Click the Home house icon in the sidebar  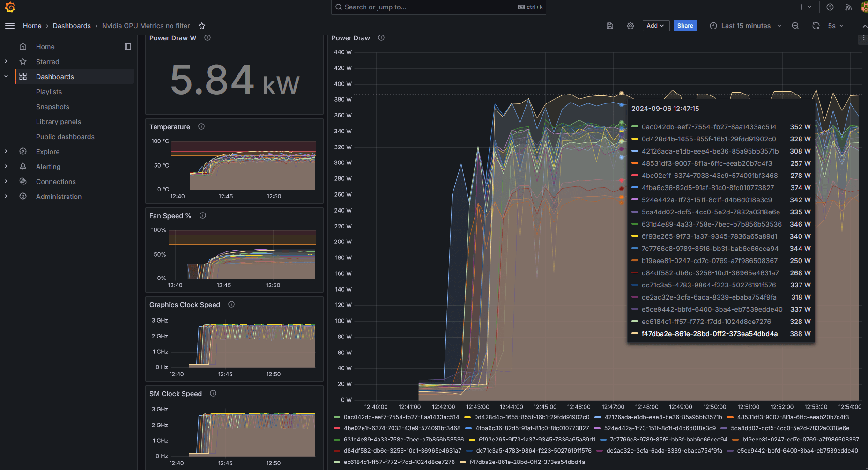pos(23,46)
